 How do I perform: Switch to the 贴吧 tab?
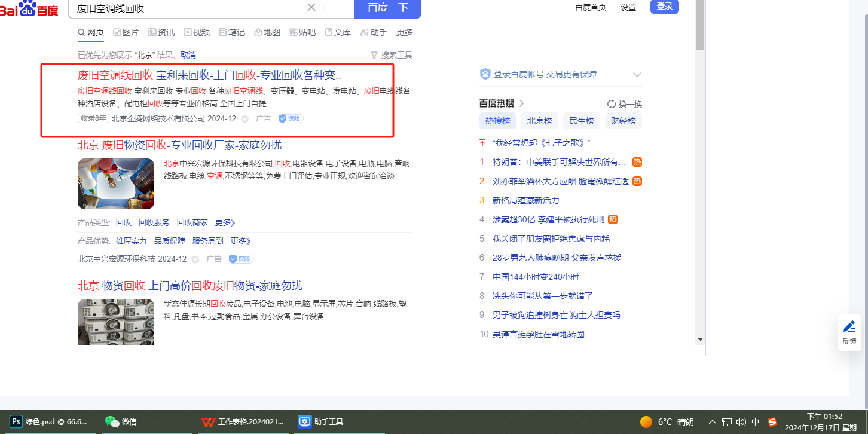point(302,32)
